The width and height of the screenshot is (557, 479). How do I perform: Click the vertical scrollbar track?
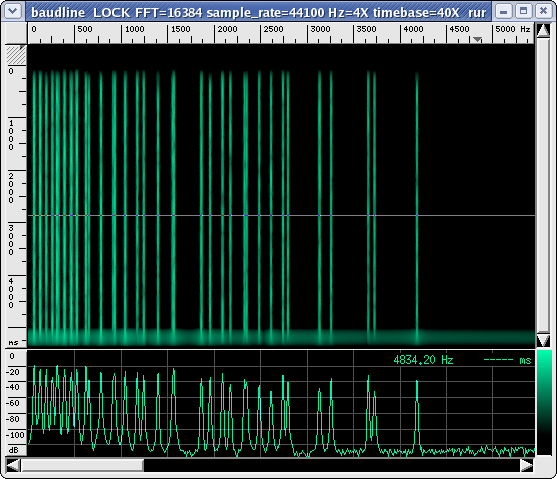coord(543,185)
